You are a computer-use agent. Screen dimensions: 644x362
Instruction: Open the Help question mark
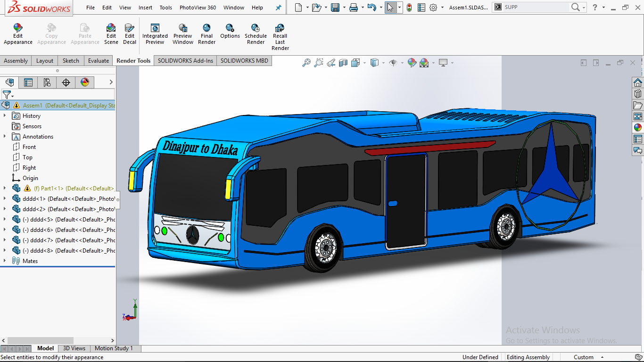595,7
